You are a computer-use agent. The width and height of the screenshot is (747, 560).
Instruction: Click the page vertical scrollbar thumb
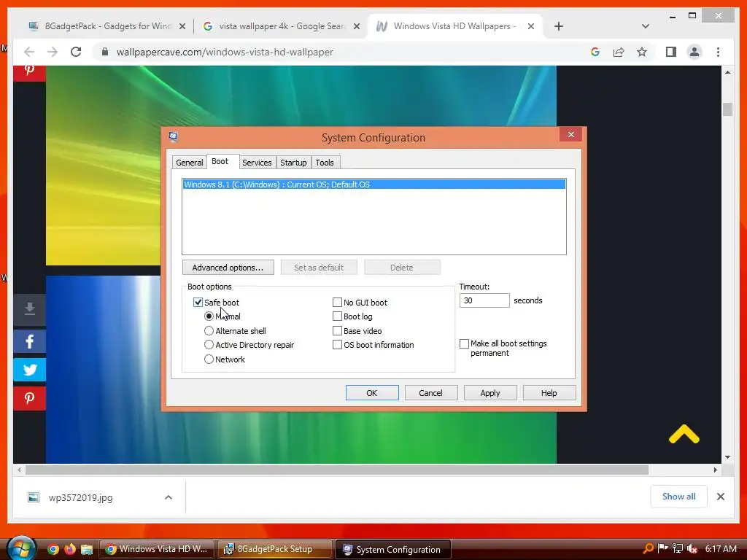(727, 109)
